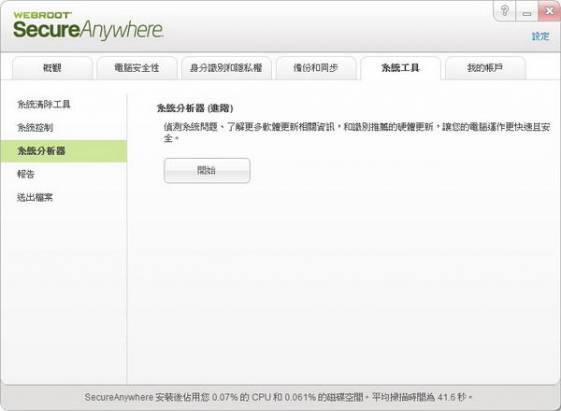
Task: Click the 開始 button
Action: tap(207, 171)
